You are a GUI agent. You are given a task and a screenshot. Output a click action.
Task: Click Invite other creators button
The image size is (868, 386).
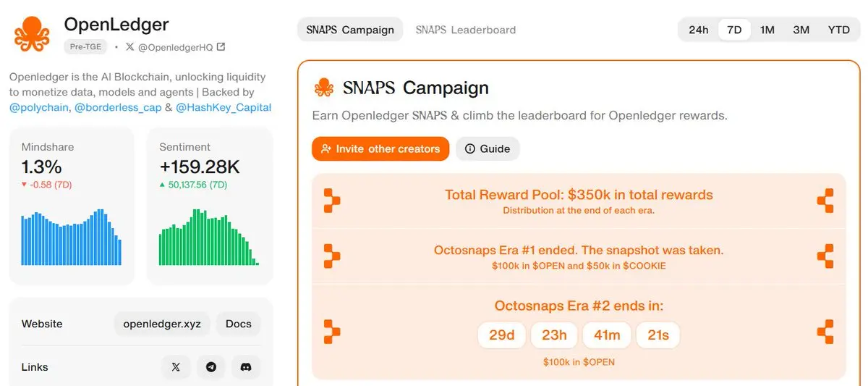click(380, 148)
